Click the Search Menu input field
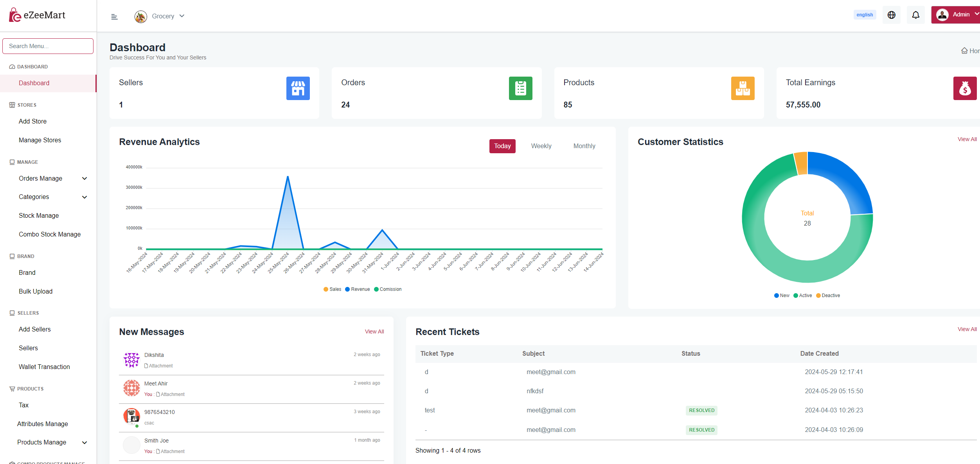This screenshot has width=980, height=464. [48, 46]
